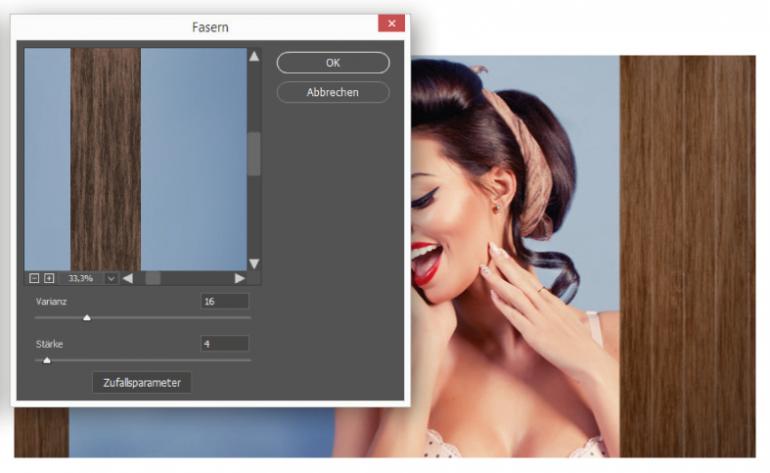Click the preview scroll down arrow
This screenshot has height=473, width=770.
(x=254, y=264)
